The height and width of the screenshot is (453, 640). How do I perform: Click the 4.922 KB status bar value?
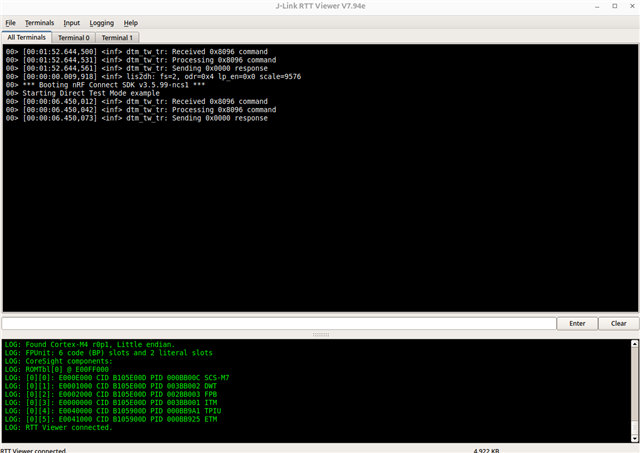click(486, 450)
